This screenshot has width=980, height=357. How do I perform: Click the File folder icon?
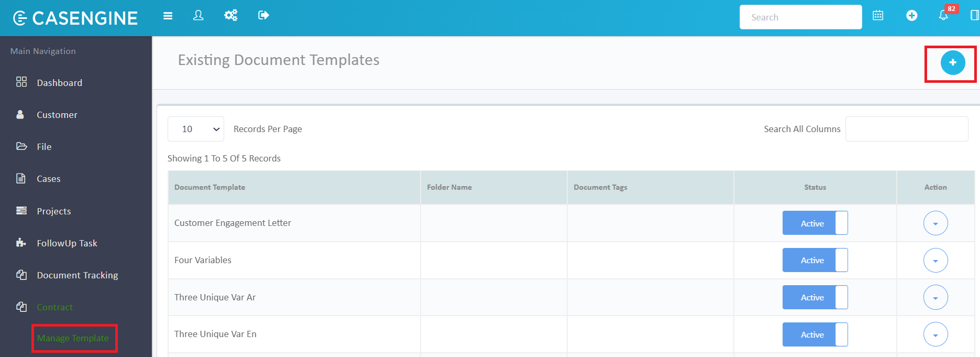coord(21,146)
